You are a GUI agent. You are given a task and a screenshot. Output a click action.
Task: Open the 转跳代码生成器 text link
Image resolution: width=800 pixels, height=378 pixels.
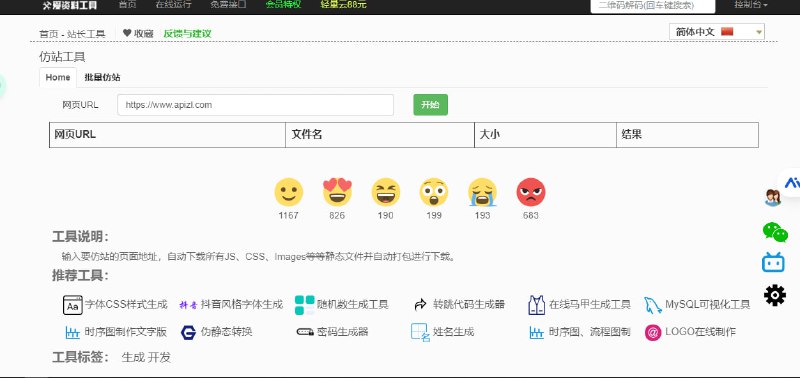469,305
